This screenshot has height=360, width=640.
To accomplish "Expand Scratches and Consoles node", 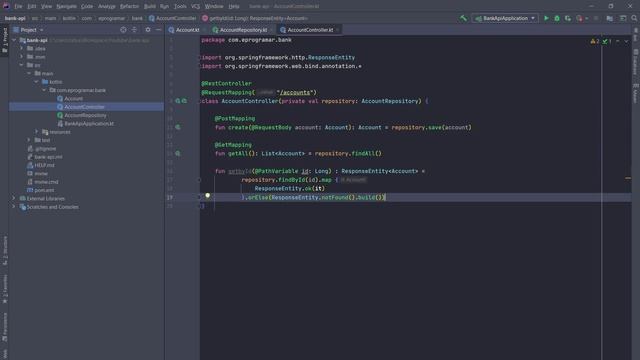I will click(x=14, y=207).
